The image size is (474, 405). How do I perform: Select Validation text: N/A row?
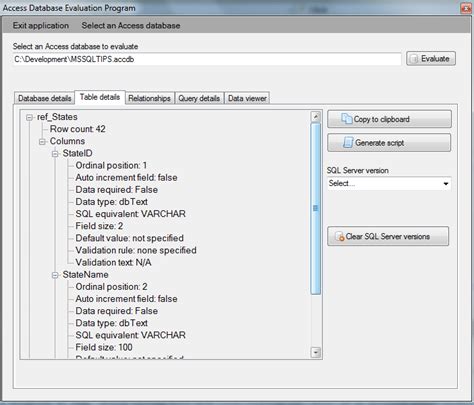(x=113, y=262)
